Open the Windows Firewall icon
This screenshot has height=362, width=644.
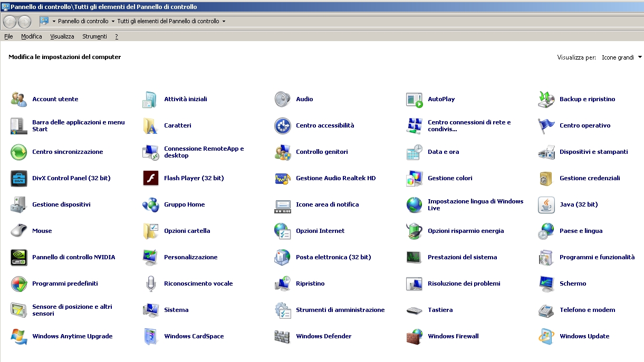pyautogui.click(x=414, y=336)
